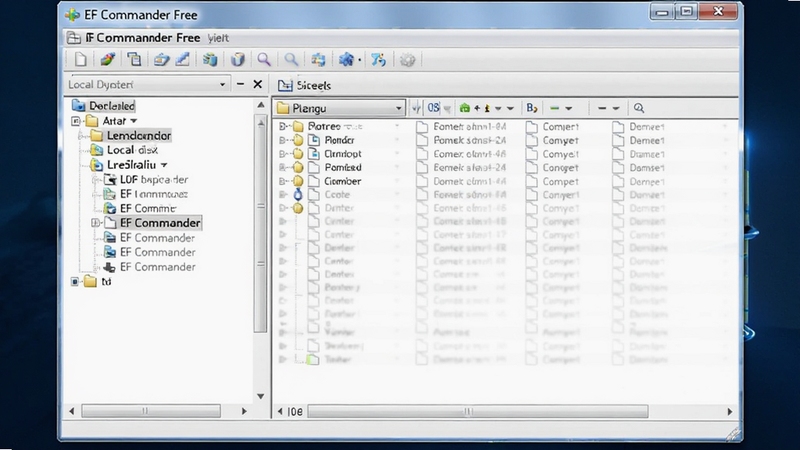Click the minus button of the left panel

click(240, 84)
